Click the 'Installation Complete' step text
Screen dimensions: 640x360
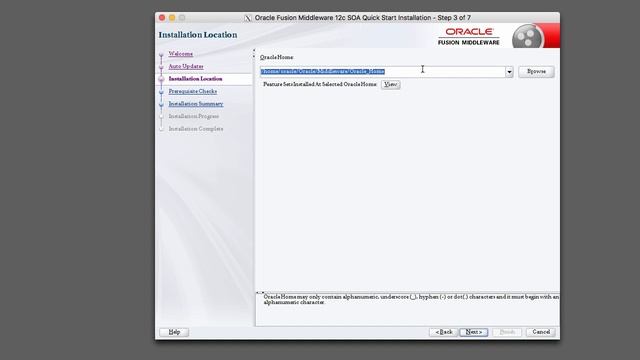click(196, 129)
